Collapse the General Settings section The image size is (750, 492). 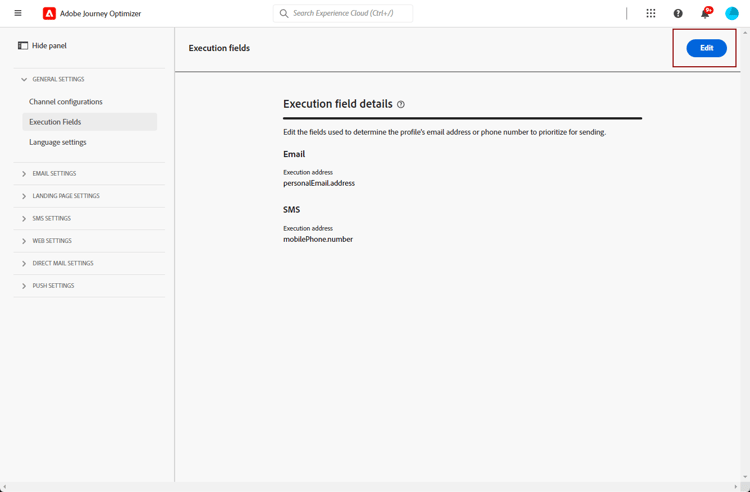click(24, 79)
